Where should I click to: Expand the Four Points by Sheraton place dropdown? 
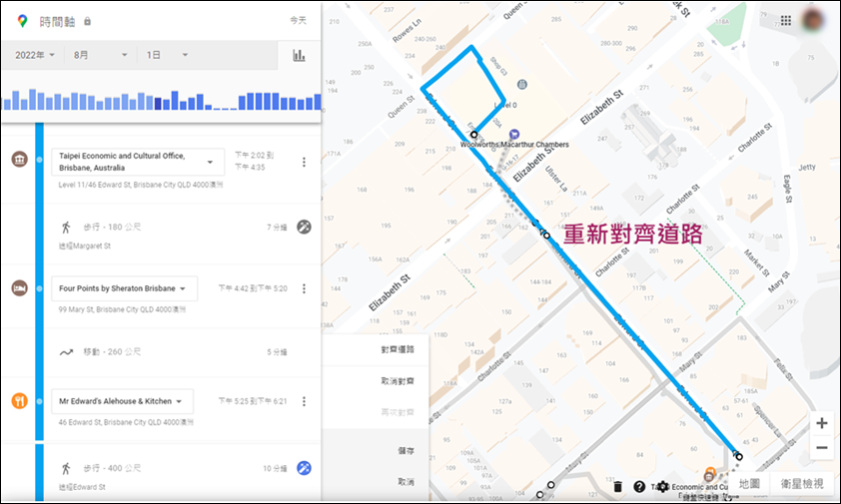point(124,288)
